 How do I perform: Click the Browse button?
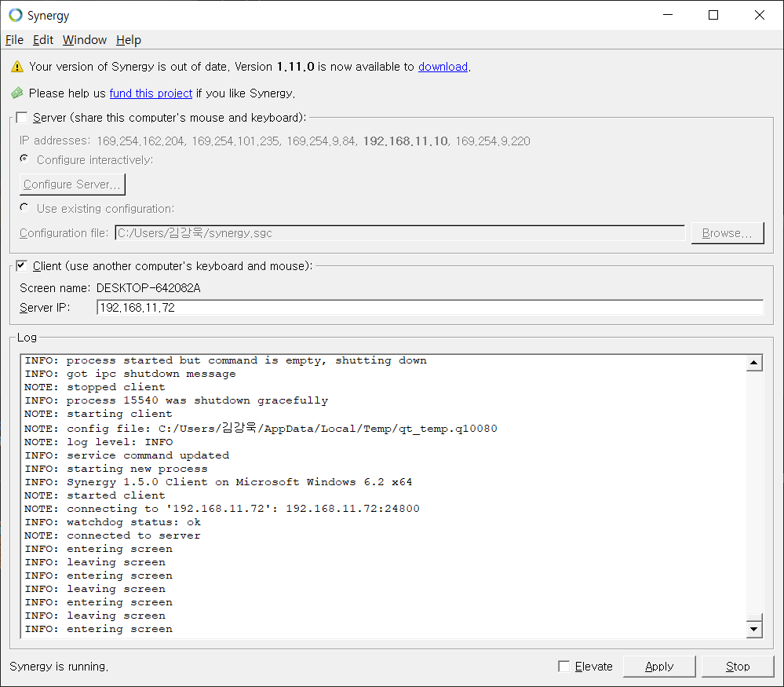pyautogui.click(x=727, y=233)
